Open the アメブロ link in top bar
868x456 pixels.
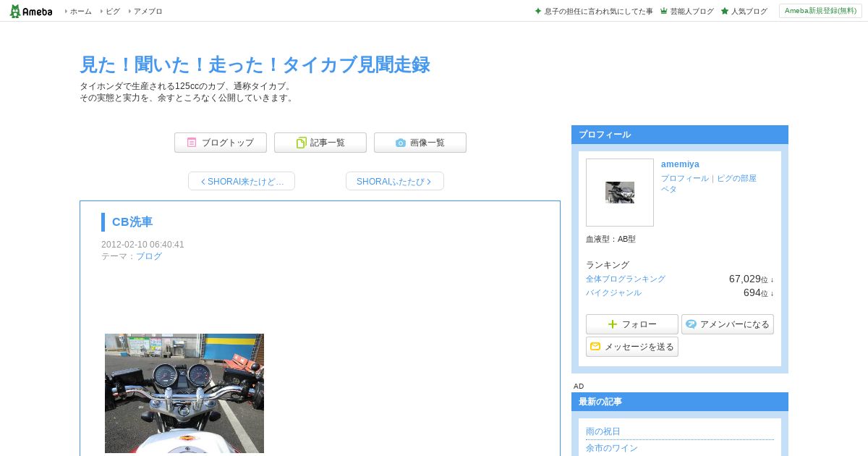pos(148,12)
